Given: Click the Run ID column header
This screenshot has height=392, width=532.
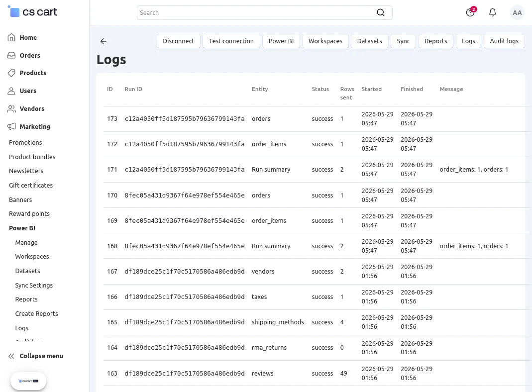Looking at the screenshot, I should pyautogui.click(x=133, y=89).
